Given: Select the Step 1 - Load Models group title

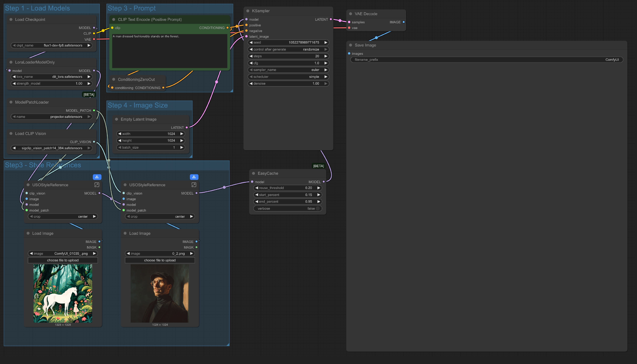Looking at the screenshot, I should coord(37,8).
